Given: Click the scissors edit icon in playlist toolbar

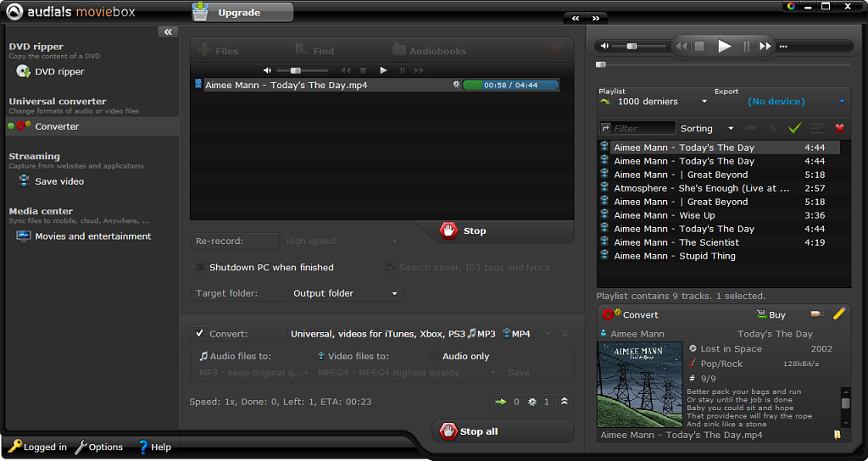Looking at the screenshot, I should pyautogui.click(x=772, y=129).
